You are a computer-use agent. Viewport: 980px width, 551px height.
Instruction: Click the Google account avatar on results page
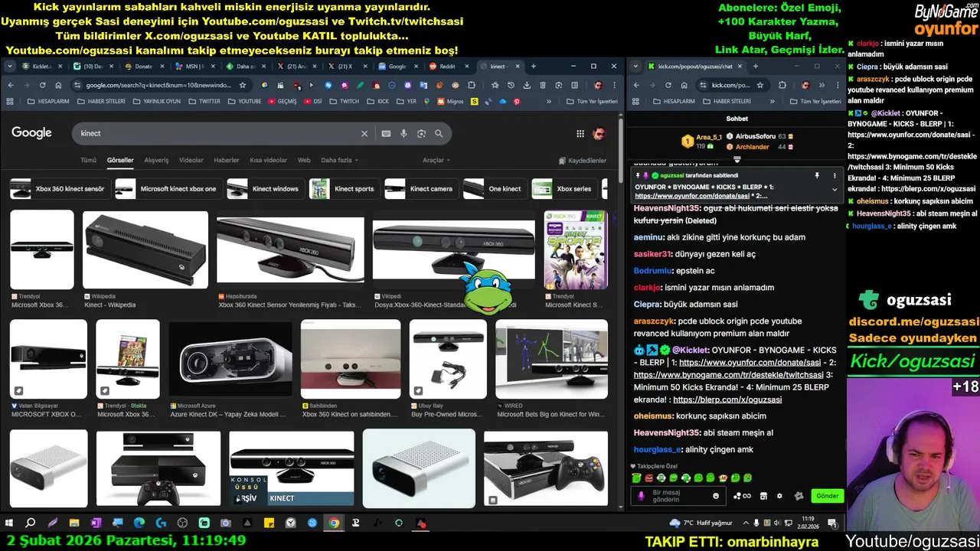[599, 133]
